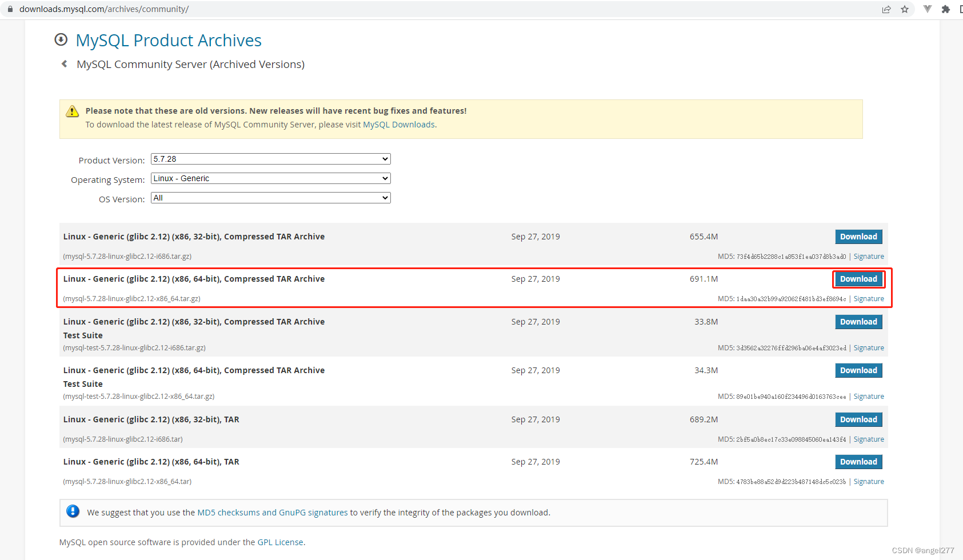Image resolution: width=963 pixels, height=560 pixels.
Task: Open Signature link for the 689.2M TAR
Action: click(x=869, y=439)
